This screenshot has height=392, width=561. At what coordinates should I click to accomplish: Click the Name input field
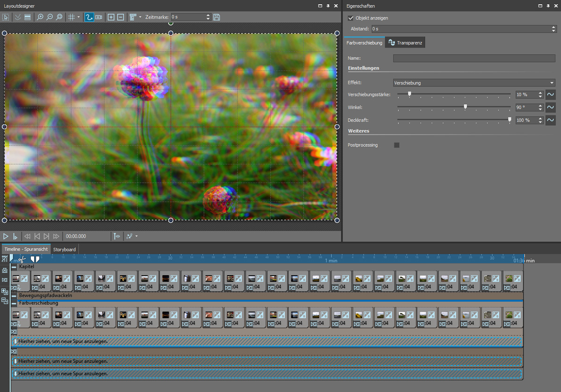[x=474, y=58]
